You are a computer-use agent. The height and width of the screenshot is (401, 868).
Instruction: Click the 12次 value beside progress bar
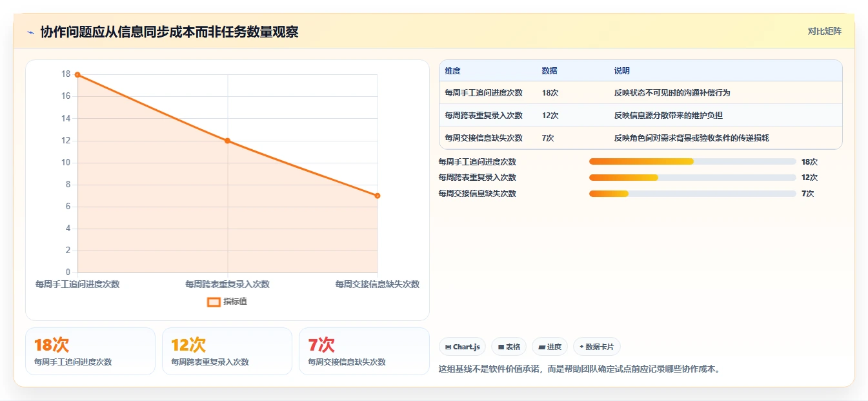click(809, 178)
